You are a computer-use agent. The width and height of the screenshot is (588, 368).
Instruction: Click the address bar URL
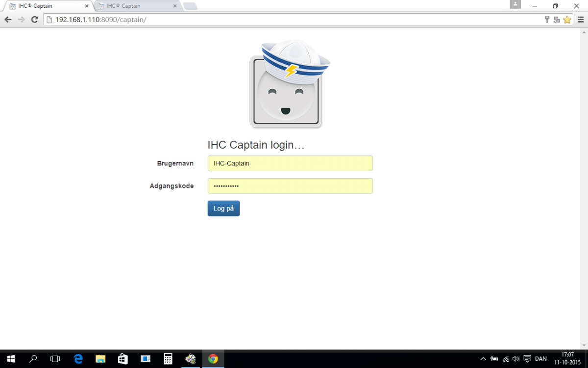click(100, 20)
